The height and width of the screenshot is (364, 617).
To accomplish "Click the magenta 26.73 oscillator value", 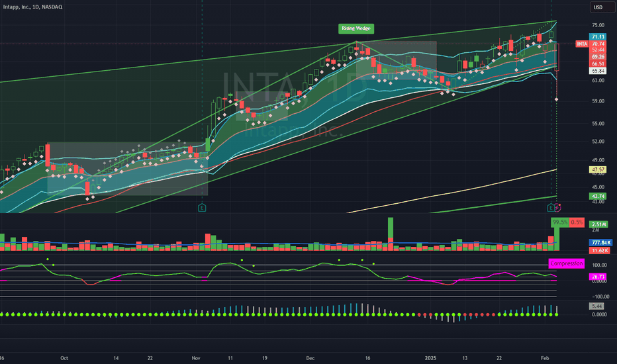I will click(x=598, y=277).
